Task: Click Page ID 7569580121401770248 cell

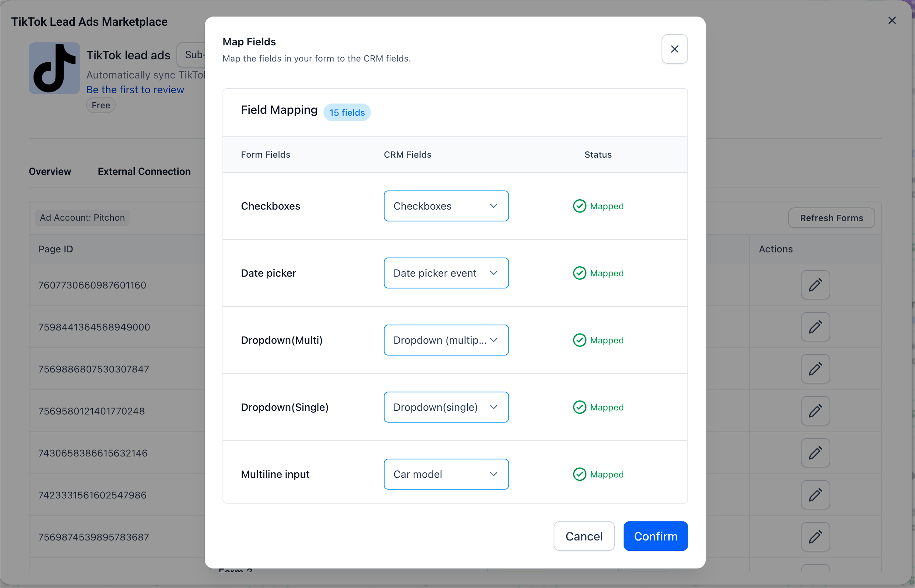Action: 92,411
